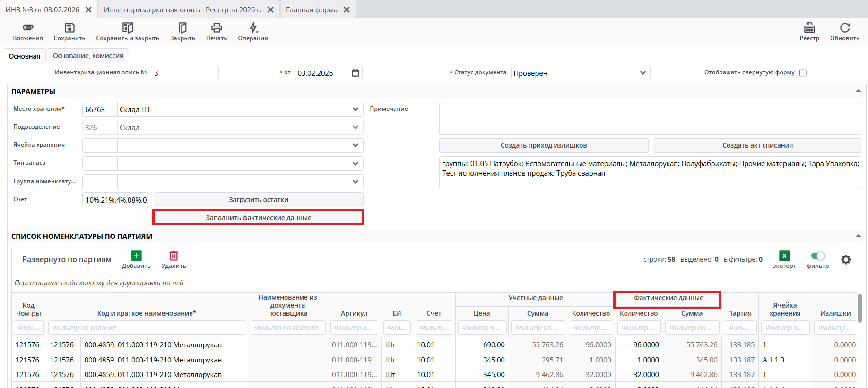Image resolution: width=868 pixels, height=388 pixels.
Task: Switch to Главная форма tab
Action: [x=312, y=9]
